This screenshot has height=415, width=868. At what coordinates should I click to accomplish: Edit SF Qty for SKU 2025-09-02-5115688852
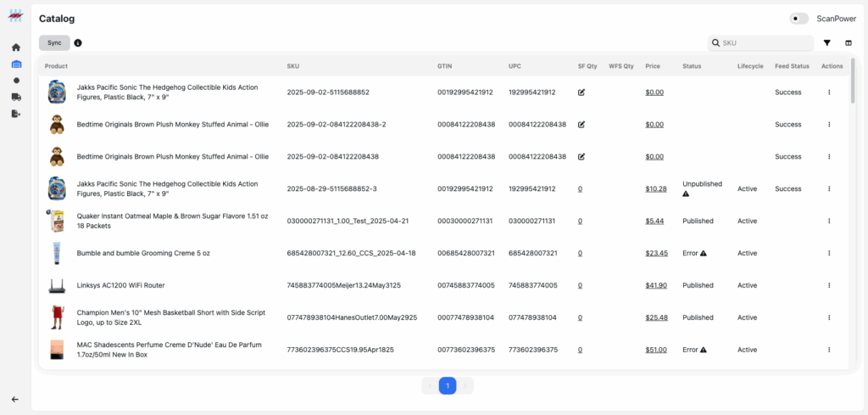click(x=581, y=92)
